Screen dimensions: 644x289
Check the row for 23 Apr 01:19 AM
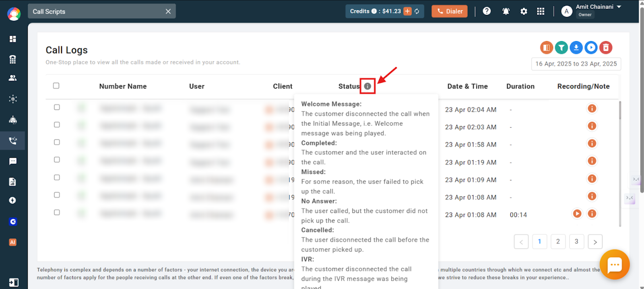click(57, 160)
